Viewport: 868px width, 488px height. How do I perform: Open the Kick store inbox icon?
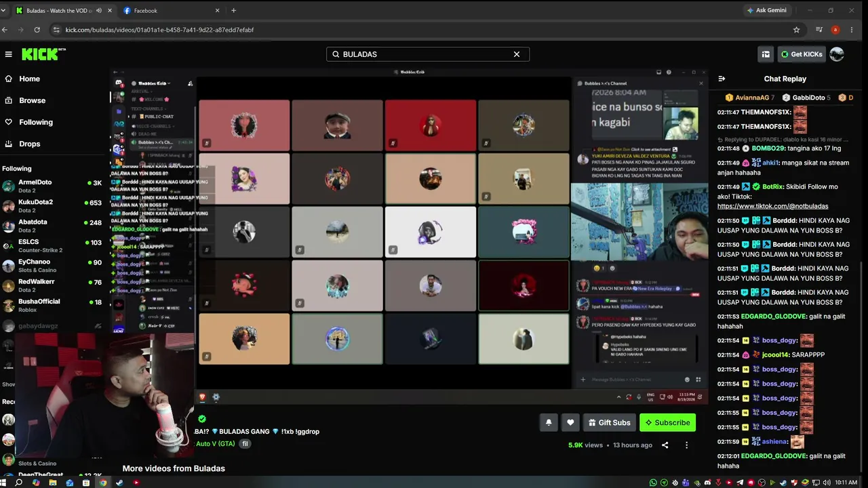(766, 54)
